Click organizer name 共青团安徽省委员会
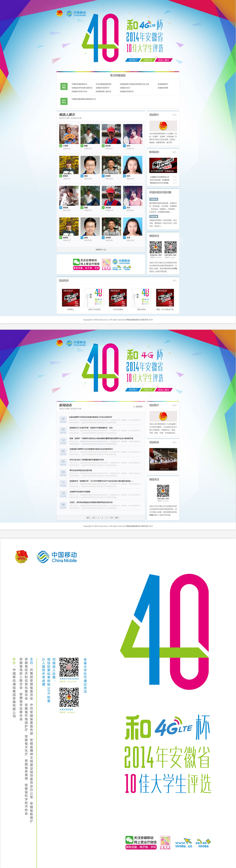The image size is (236, 868). 79,84
